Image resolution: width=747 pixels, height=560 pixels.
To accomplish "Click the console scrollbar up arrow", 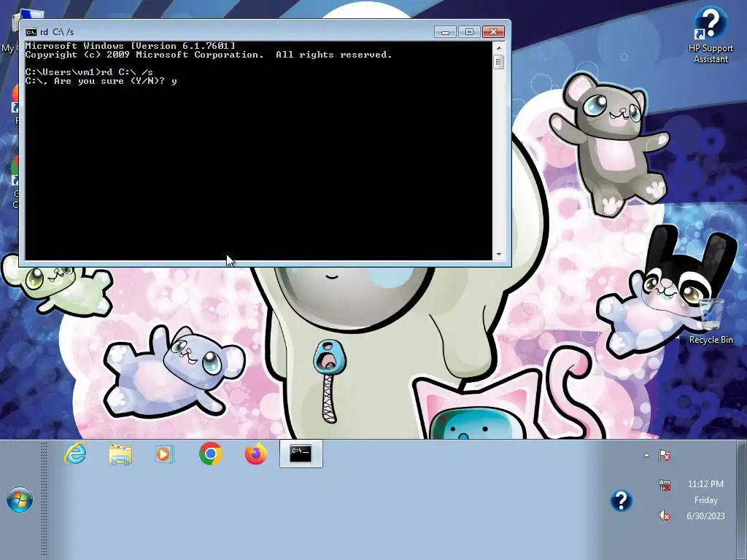I will click(x=499, y=47).
